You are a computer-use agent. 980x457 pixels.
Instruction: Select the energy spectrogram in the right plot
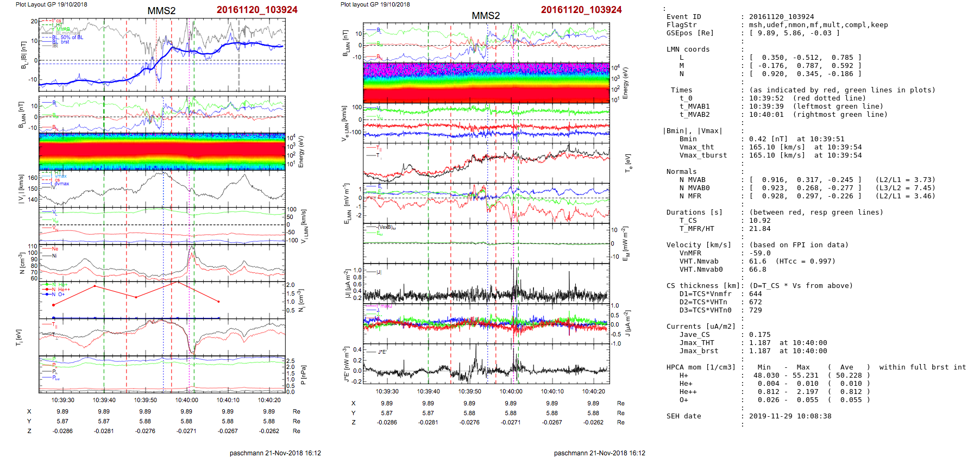[x=486, y=82]
